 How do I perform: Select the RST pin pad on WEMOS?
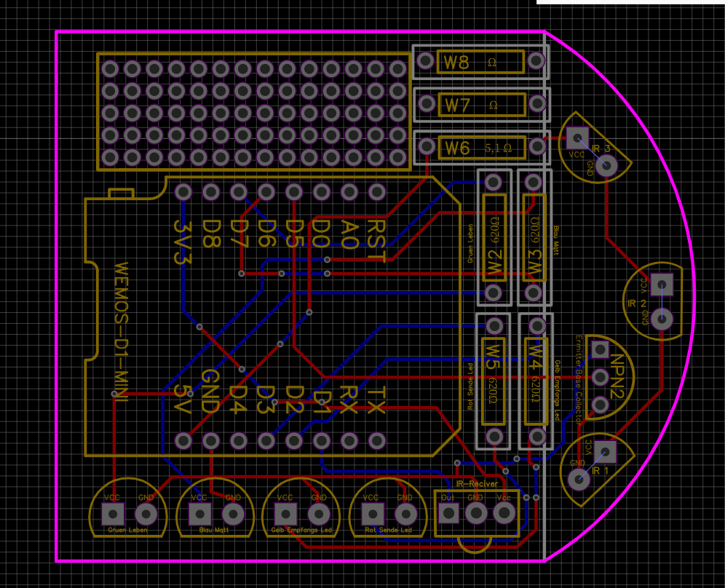[x=377, y=192]
